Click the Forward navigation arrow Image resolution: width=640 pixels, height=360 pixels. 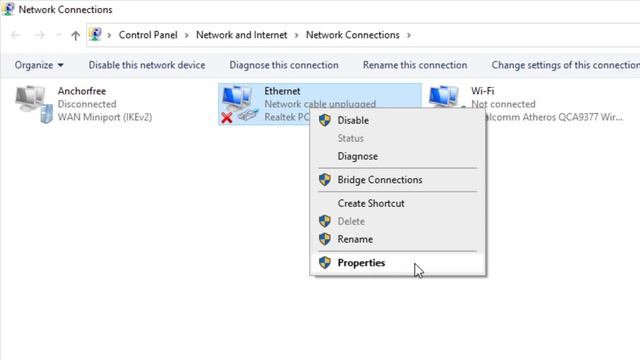click(40, 35)
